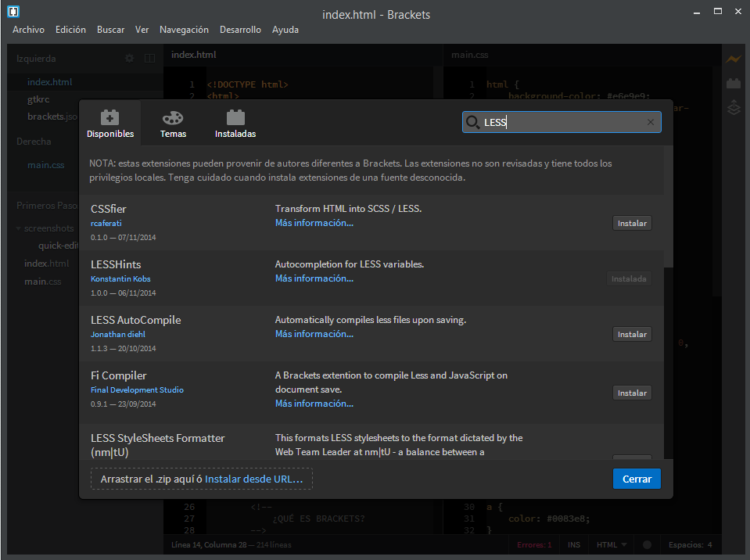Click Instalar desde URL link
The height and width of the screenshot is (560, 750).
(x=253, y=479)
